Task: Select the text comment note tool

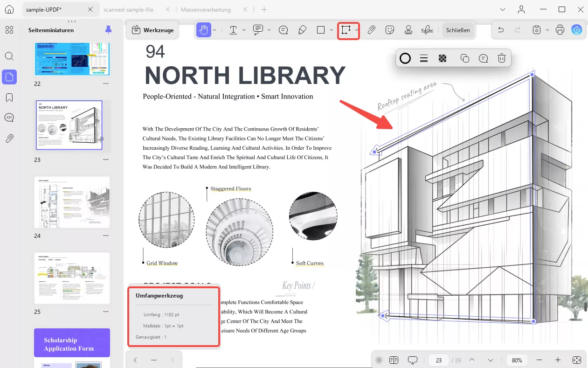Action: (x=258, y=30)
